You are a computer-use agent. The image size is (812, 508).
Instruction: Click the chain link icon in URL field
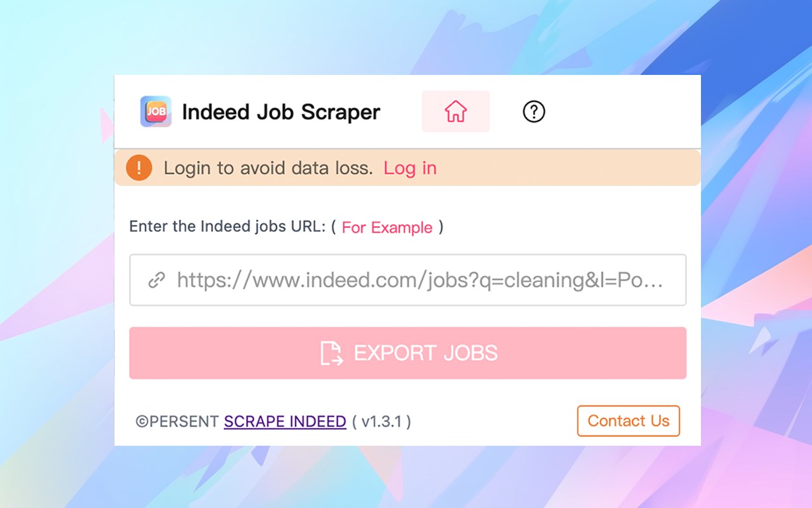tap(157, 280)
